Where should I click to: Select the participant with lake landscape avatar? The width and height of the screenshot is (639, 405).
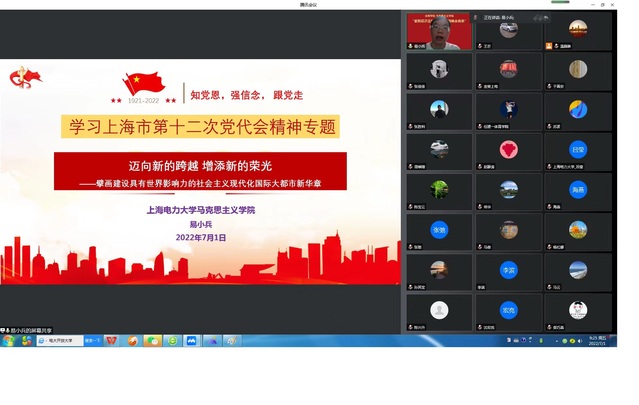[509, 192]
